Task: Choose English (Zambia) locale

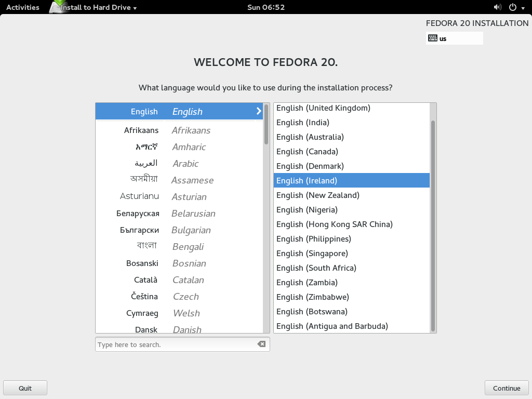Action: click(x=352, y=283)
